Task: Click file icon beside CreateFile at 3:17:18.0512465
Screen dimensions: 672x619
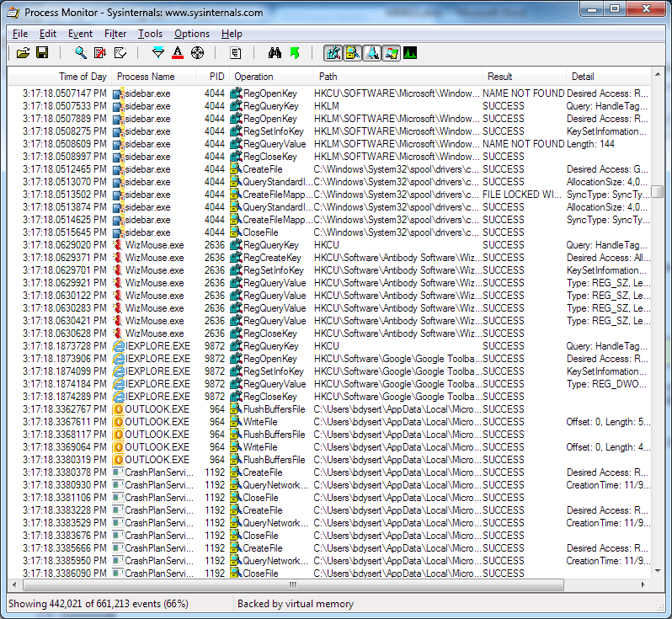Action: (x=236, y=169)
